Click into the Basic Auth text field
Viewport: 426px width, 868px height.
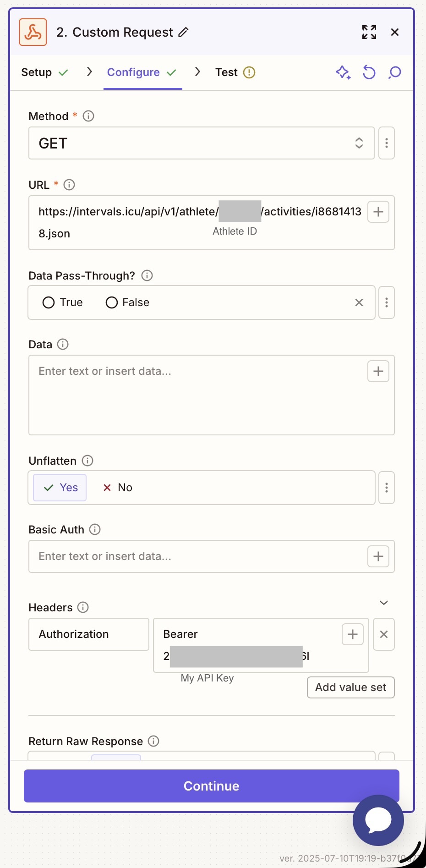click(197, 556)
